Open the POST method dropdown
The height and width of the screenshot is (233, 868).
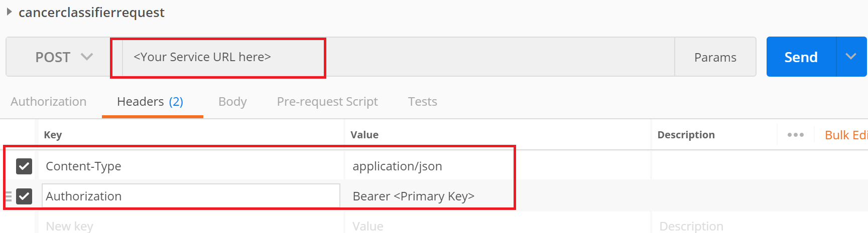coord(64,57)
